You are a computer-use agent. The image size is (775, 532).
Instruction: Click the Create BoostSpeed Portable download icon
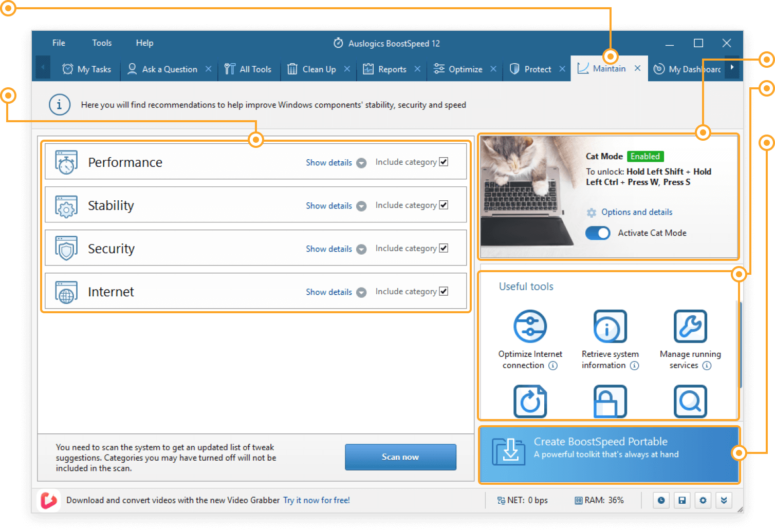tap(509, 451)
